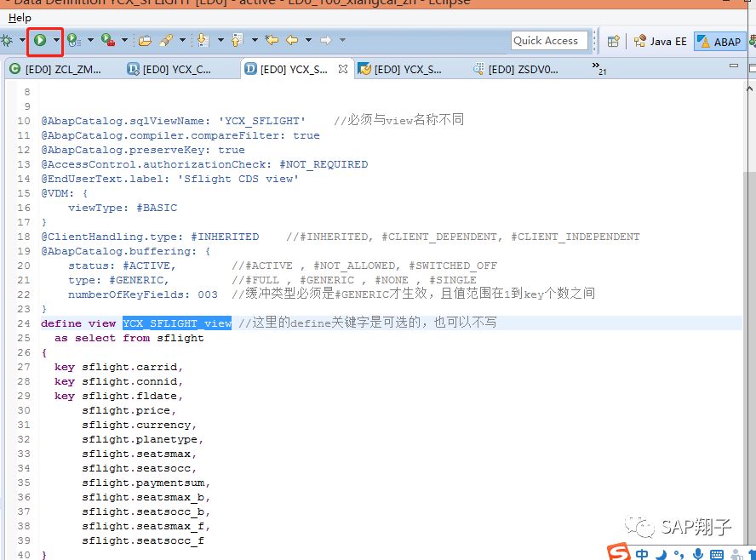Click the Next Annotation down-arrow icon
Screen dimensions: 756x560
coord(203,40)
